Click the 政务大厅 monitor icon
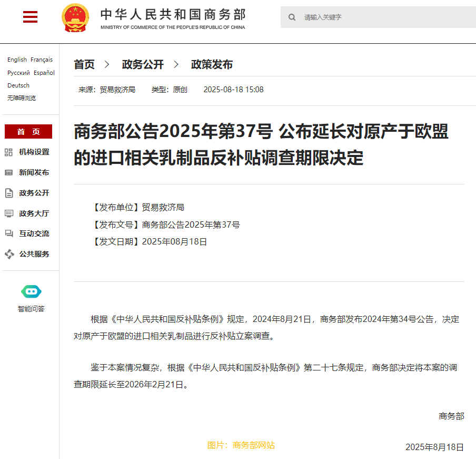Viewport: 476px width, 459px height. click(x=9, y=213)
